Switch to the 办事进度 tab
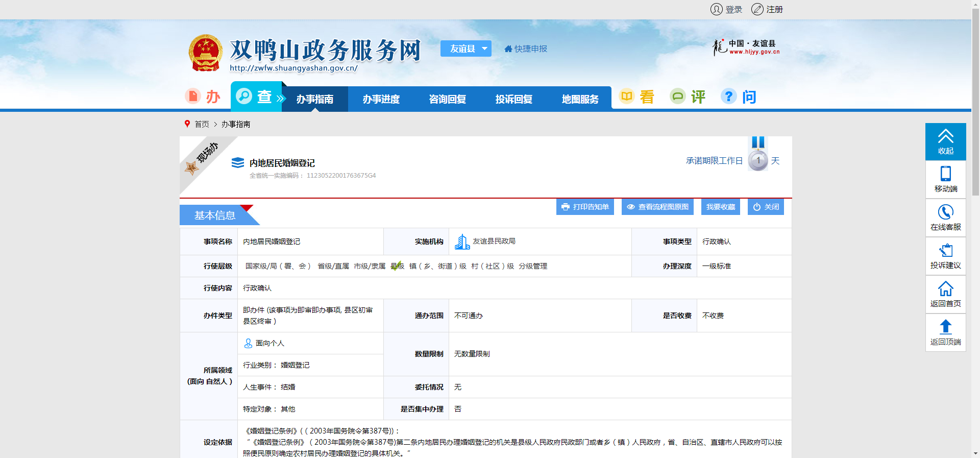The image size is (980, 458). click(x=381, y=99)
